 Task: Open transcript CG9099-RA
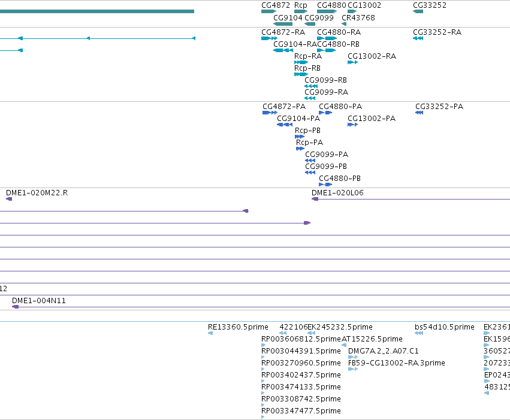tap(326, 92)
